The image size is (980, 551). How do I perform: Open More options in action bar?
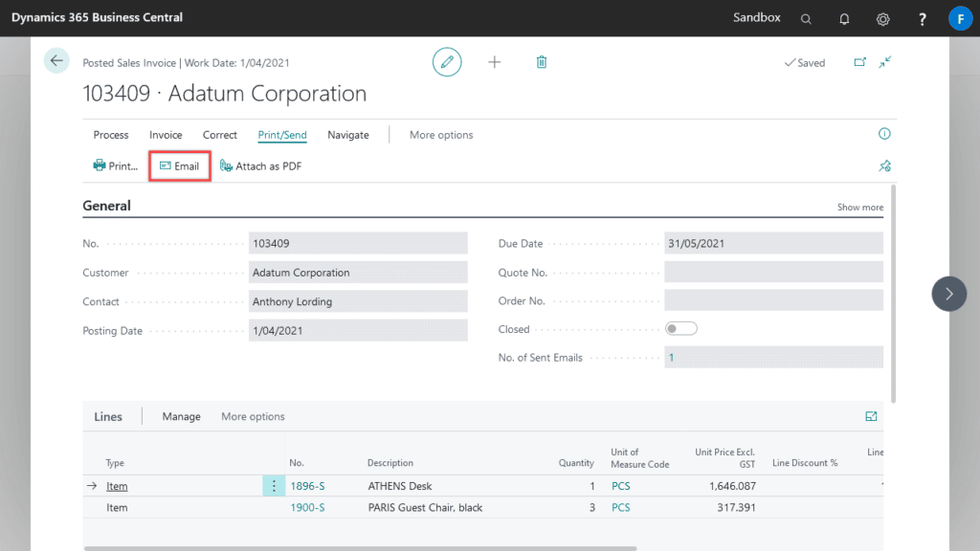(441, 135)
